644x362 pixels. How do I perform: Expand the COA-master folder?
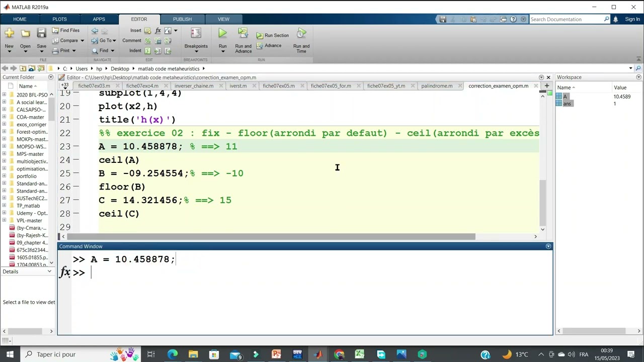(4, 117)
